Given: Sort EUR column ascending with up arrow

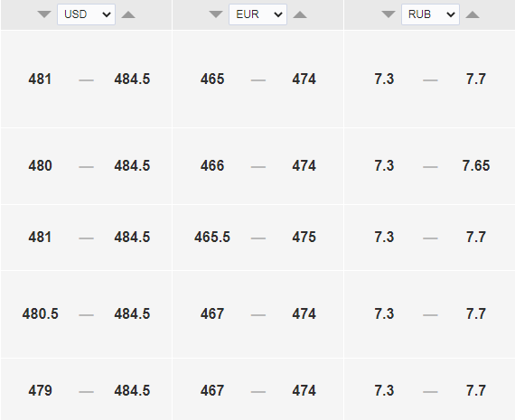Looking at the screenshot, I should 300,14.
